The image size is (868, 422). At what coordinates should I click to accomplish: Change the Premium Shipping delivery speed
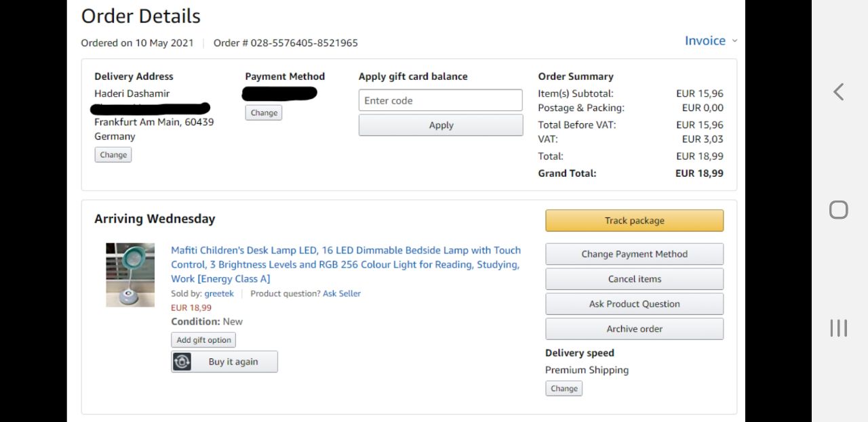564,389
